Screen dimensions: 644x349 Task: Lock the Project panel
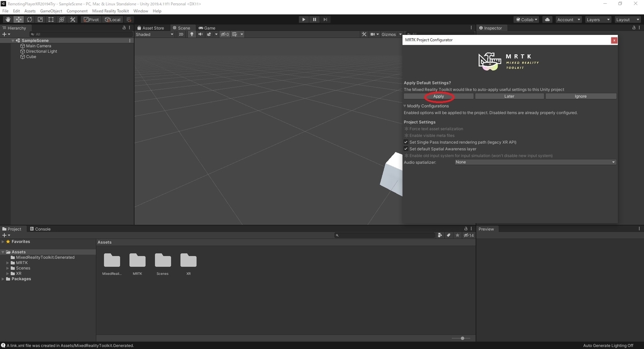pyautogui.click(x=466, y=229)
